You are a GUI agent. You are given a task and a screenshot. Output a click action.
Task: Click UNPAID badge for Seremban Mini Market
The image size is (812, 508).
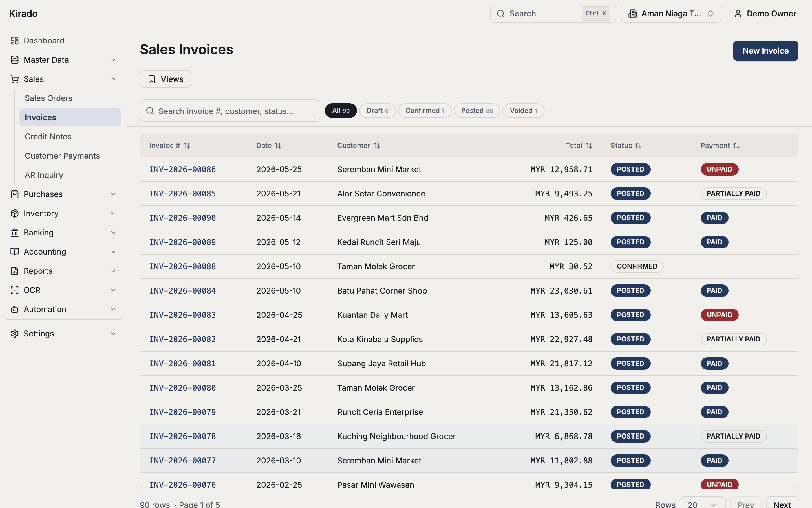coord(720,169)
